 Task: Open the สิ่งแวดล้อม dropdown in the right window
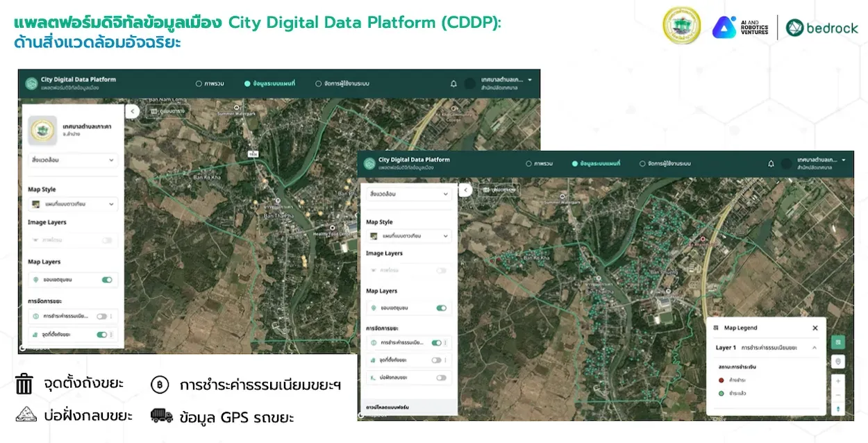click(x=408, y=194)
